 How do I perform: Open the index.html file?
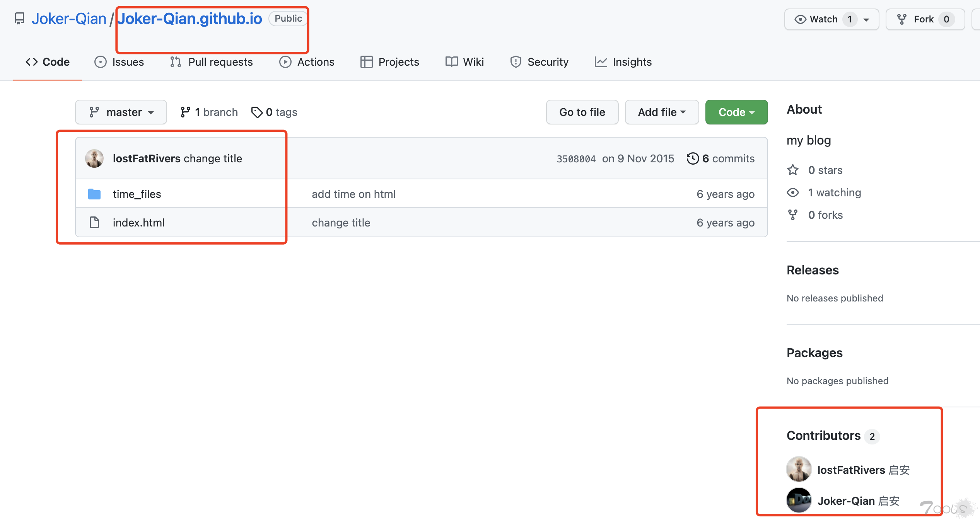point(138,223)
